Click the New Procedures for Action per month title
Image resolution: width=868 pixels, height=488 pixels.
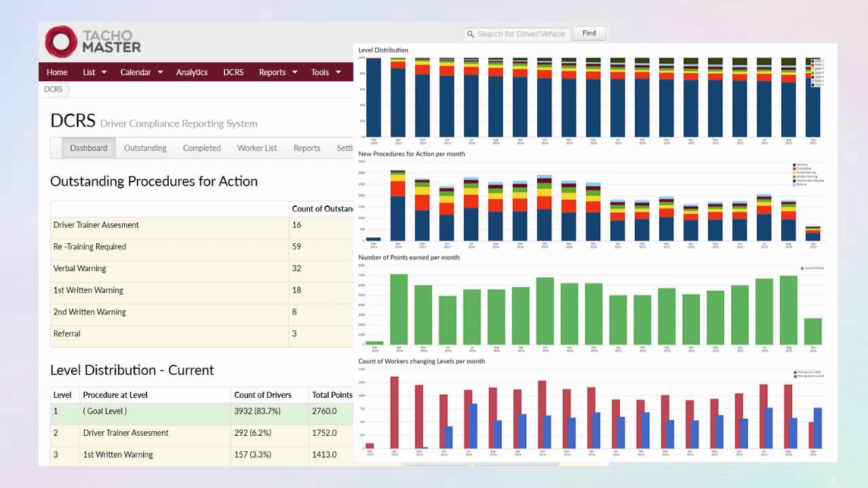point(412,154)
